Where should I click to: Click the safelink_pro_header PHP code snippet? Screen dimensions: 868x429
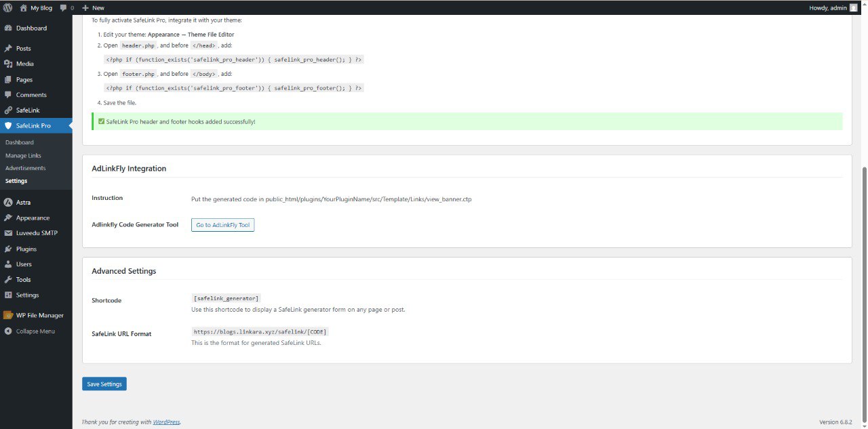click(x=234, y=60)
